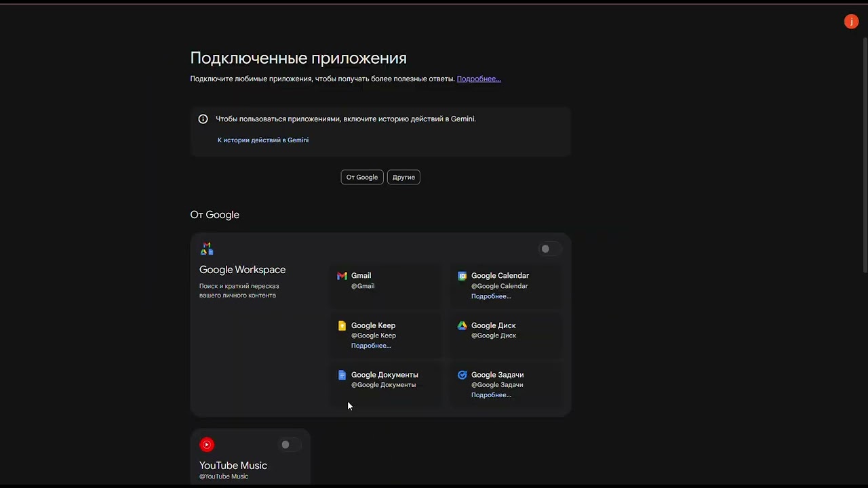
Task: Click the «Google Задачи» app name
Action: (x=497, y=375)
